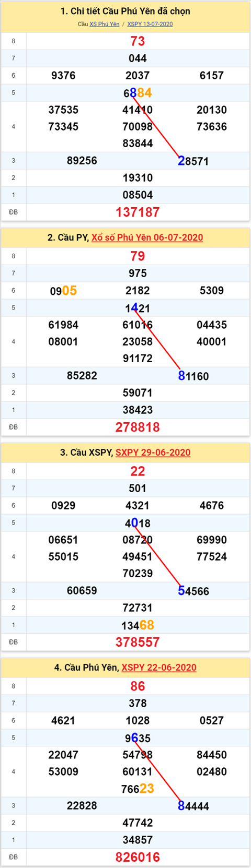Click the prize-7 value 501
Image resolution: width=251 pixels, height=868 pixels.
pos(138,489)
